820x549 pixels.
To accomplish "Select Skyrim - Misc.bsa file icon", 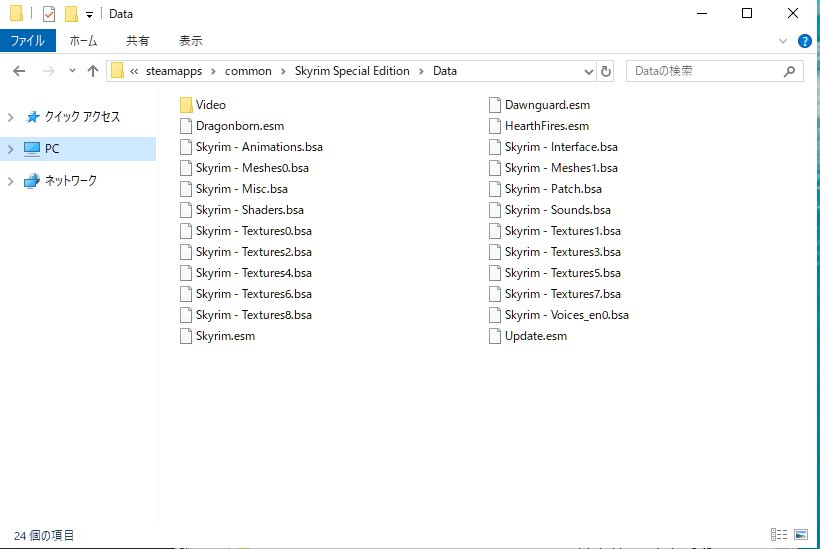I will (x=186, y=189).
